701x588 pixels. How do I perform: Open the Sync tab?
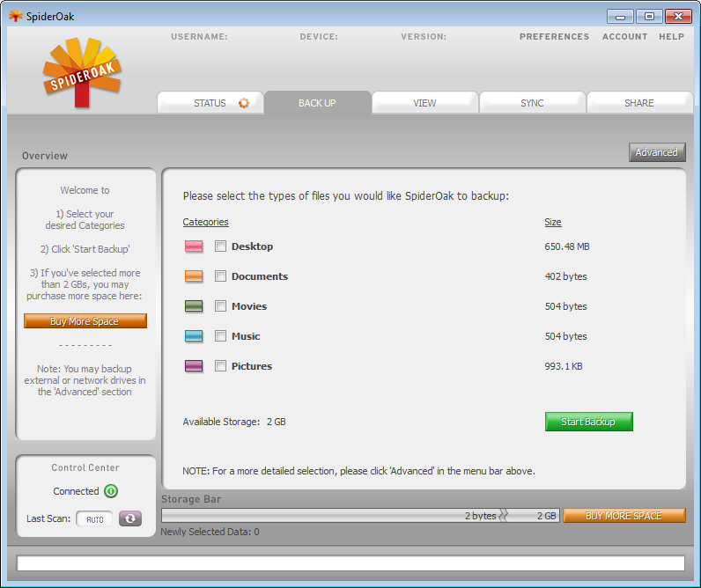(x=532, y=103)
